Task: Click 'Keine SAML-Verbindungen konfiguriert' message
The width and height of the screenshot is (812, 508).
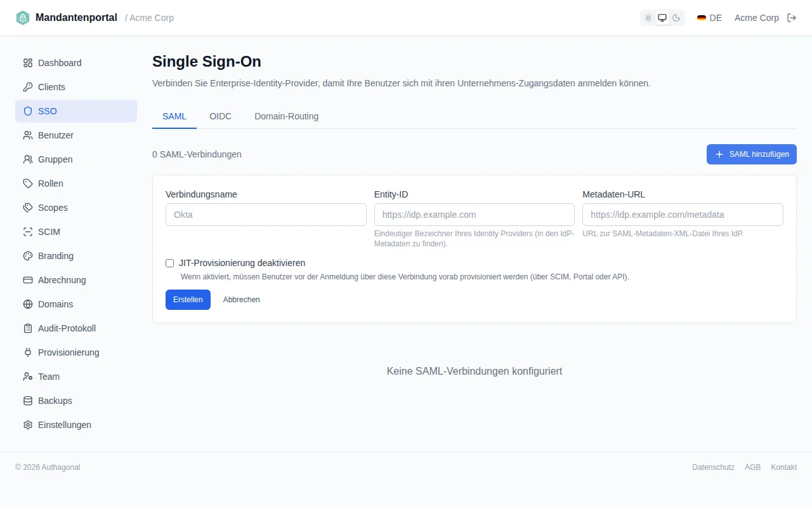Action: [x=475, y=371]
